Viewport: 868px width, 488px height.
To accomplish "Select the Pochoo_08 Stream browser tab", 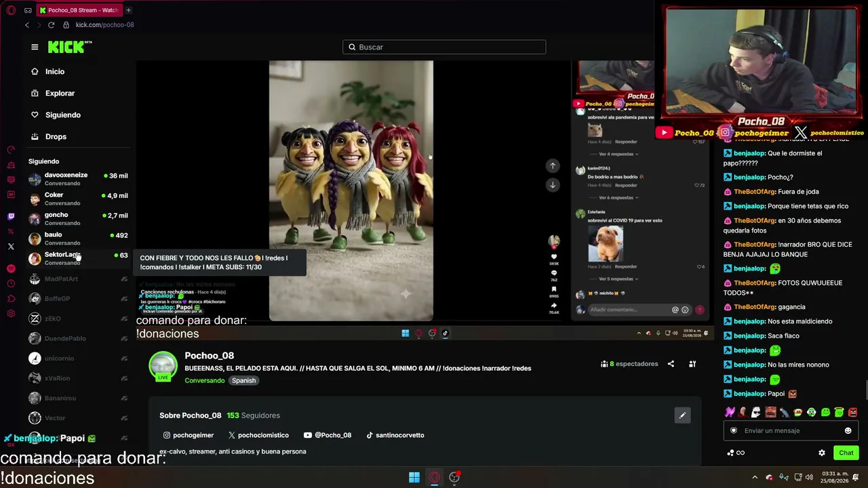I will click(78, 10).
